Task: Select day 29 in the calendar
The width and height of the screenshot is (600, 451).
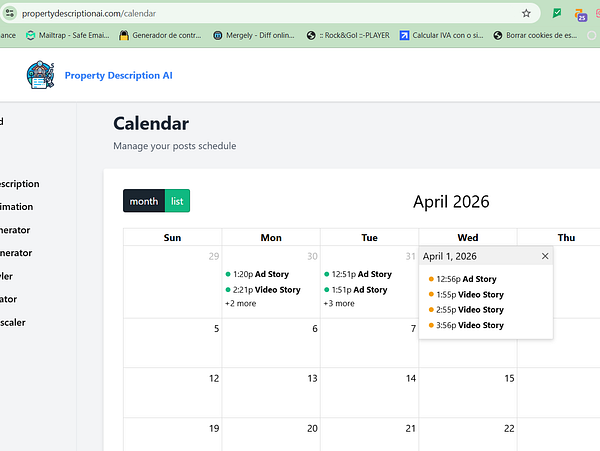Action: click(214, 256)
